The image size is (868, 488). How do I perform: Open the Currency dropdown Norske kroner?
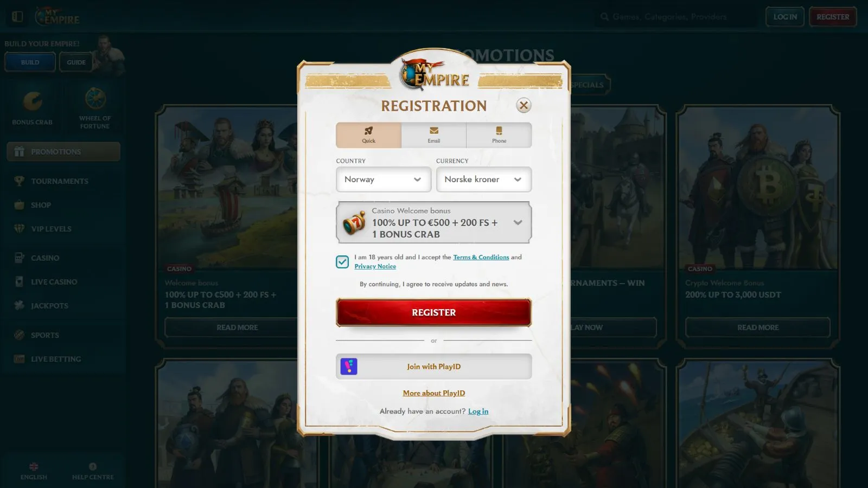pyautogui.click(x=483, y=179)
